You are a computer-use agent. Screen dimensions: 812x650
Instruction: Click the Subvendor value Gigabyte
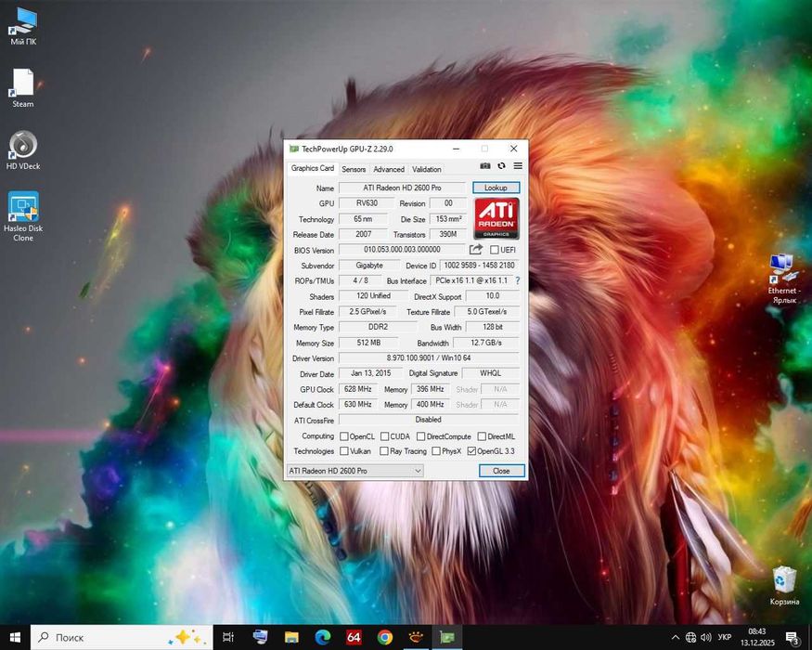pyautogui.click(x=369, y=265)
